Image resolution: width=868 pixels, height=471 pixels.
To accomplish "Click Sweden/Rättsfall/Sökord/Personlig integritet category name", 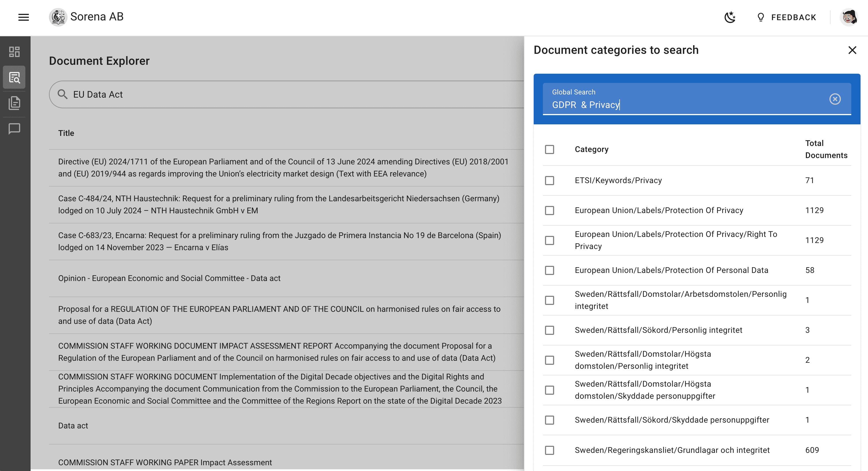I will pyautogui.click(x=658, y=330).
